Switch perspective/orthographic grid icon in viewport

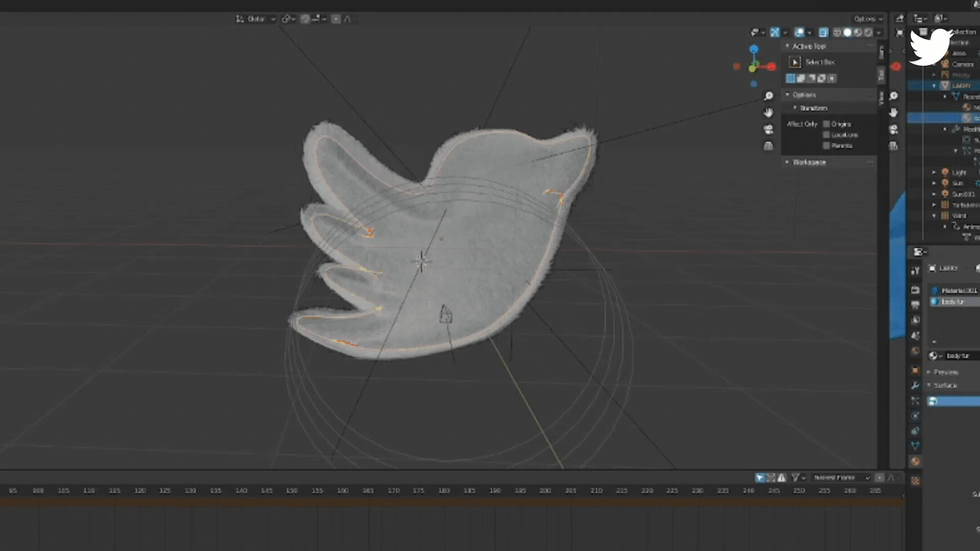(769, 145)
